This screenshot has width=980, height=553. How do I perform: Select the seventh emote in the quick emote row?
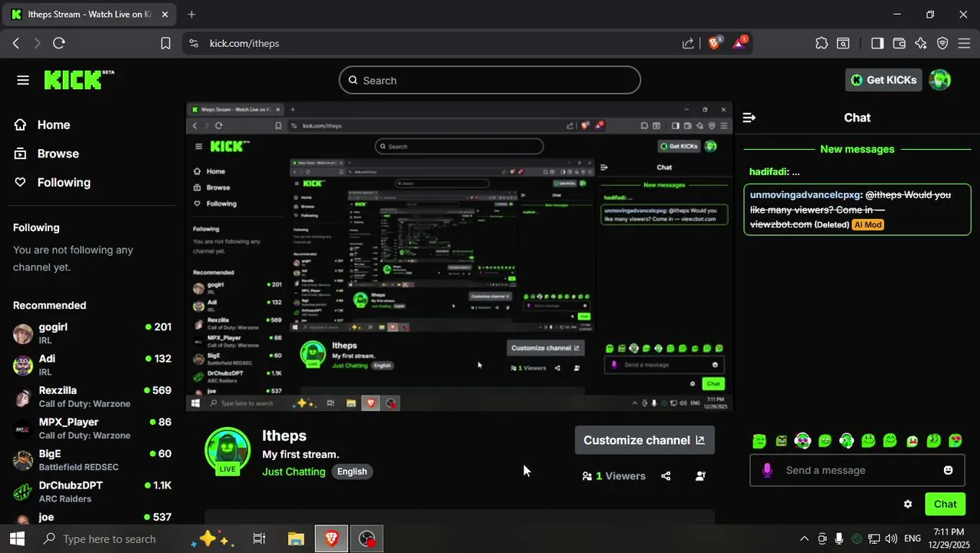pos(890,441)
